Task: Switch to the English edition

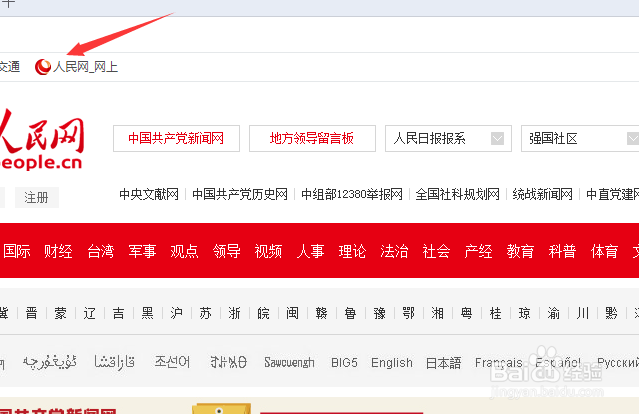Action: [x=392, y=363]
